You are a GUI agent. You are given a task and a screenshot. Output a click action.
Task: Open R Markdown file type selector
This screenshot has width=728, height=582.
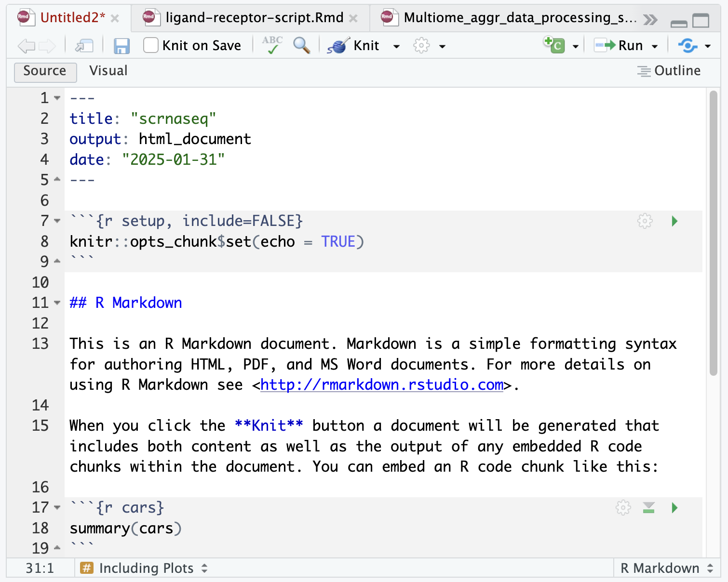[x=667, y=568]
